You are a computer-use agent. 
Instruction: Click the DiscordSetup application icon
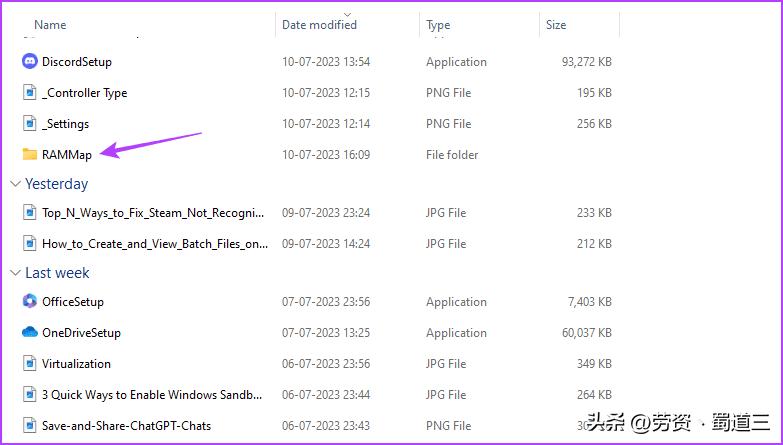[x=30, y=61]
